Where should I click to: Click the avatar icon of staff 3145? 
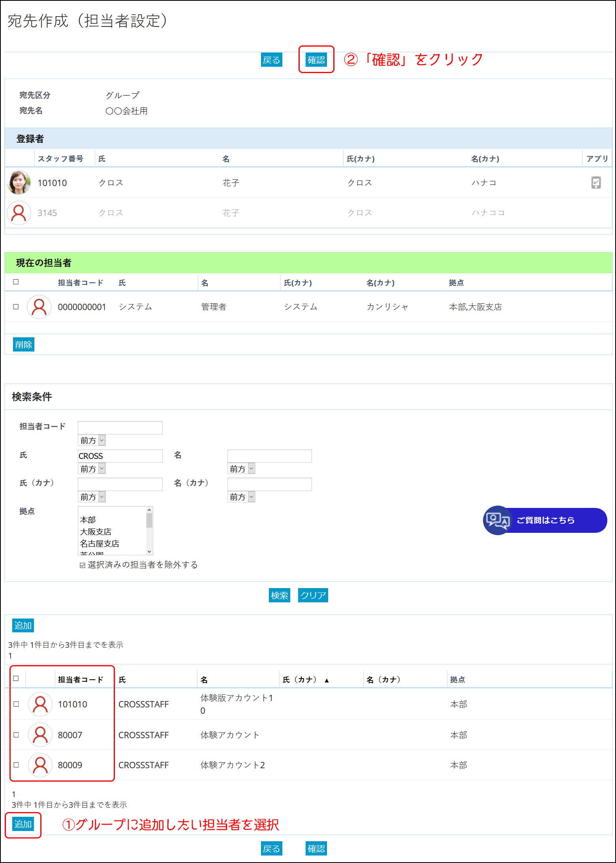pos(19,213)
